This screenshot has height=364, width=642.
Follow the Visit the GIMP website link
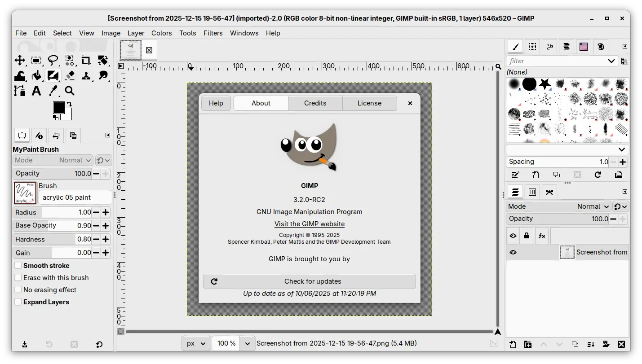pyautogui.click(x=310, y=224)
